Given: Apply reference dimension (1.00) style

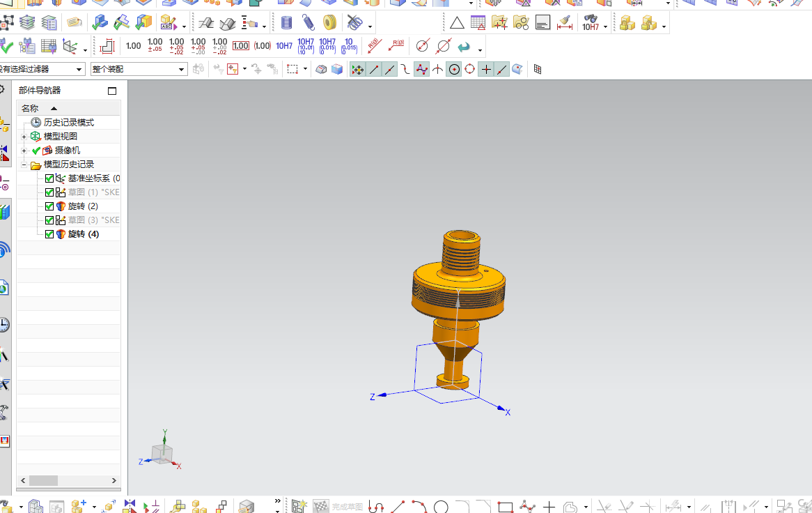Looking at the screenshot, I should pyautogui.click(x=263, y=46).
